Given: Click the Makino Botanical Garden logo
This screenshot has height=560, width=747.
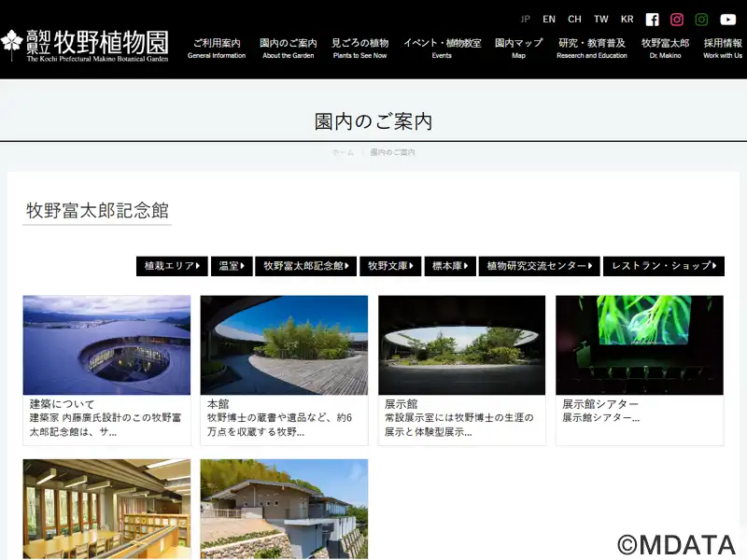Looking at the screenshot, I should click(x=85, y=45).
